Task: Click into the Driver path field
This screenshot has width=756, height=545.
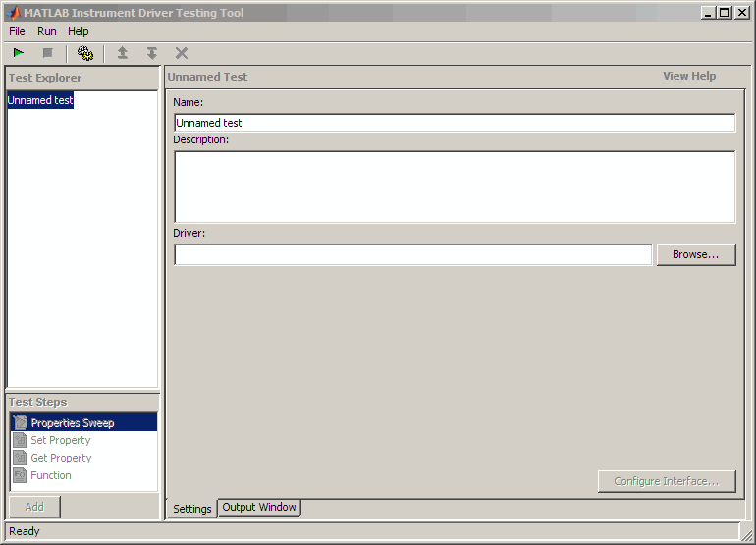Action: point(412,254)
